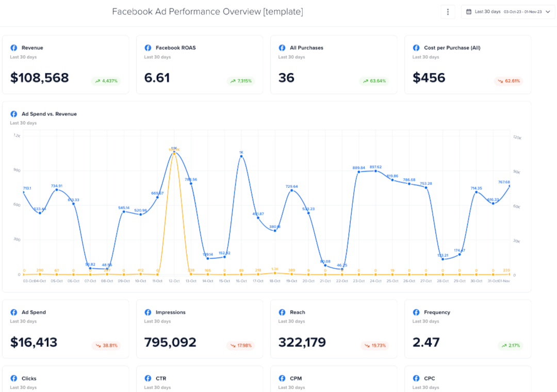Click Facebook icon on Reach card
Screen dimensions: 557x392
click(x=282, y=312)
